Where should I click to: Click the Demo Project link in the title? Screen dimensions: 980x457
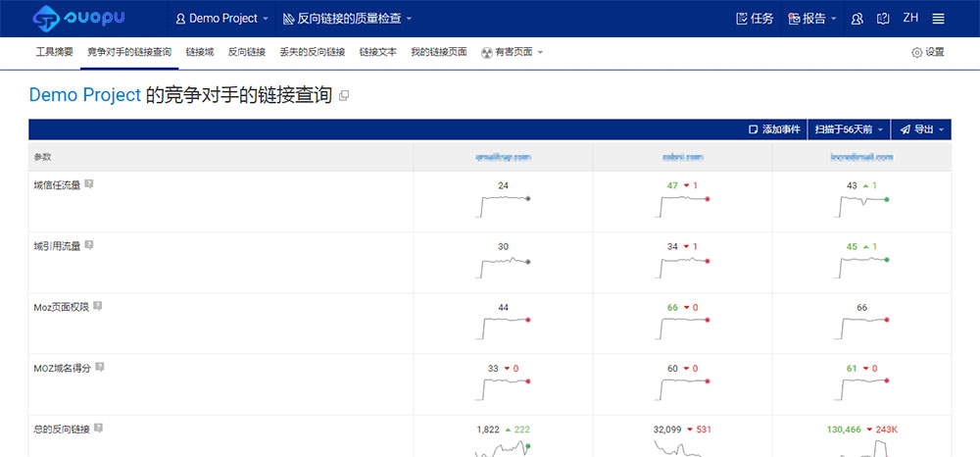pos(84,95)
